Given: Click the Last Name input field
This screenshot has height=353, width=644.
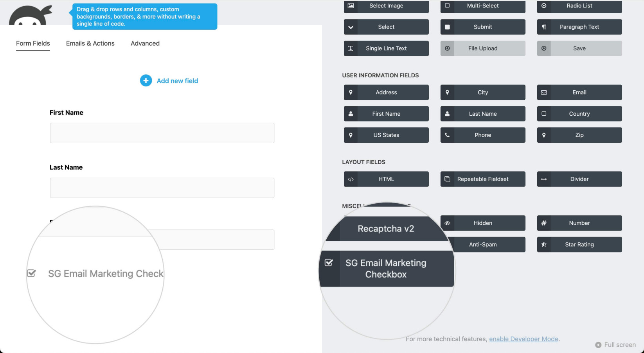Looking at the screenshot, I should (162, 188).
